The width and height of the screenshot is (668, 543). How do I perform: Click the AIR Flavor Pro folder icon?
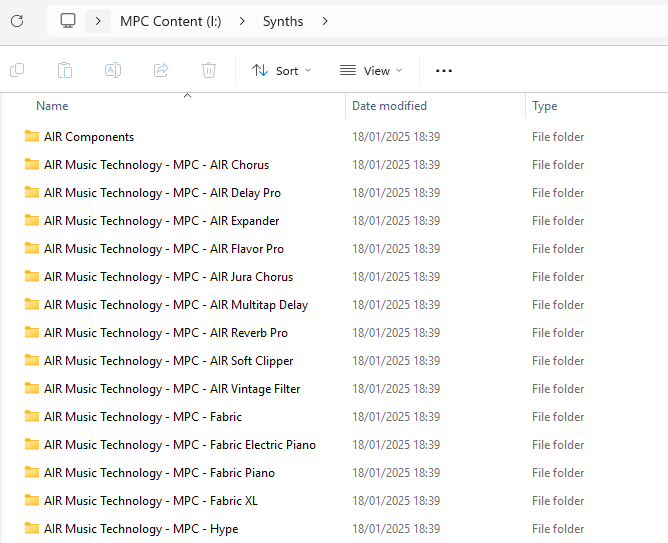pos(32,248)
